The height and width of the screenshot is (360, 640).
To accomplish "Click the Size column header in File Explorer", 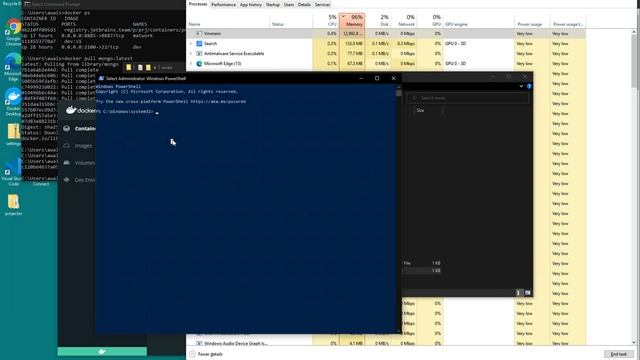I will pos(429,110).
